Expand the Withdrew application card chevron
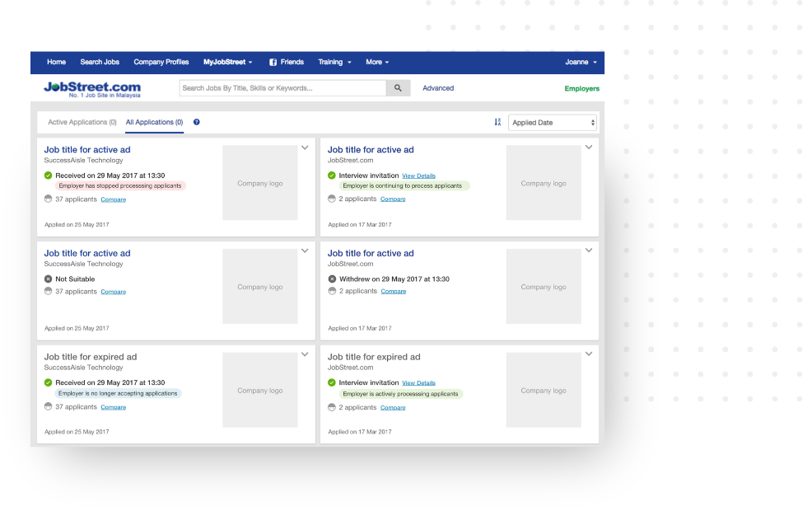This screenshot has width=812, height=511. point(589,251)
